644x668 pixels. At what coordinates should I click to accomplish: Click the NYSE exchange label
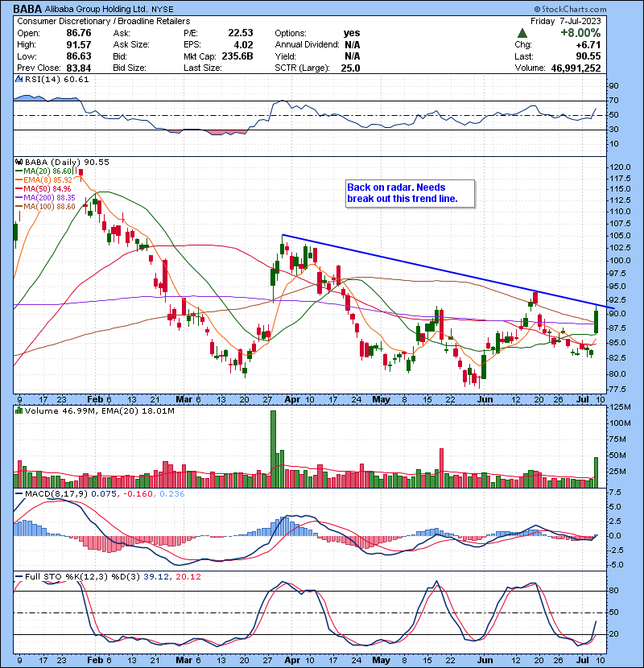(x=163, y=9)
